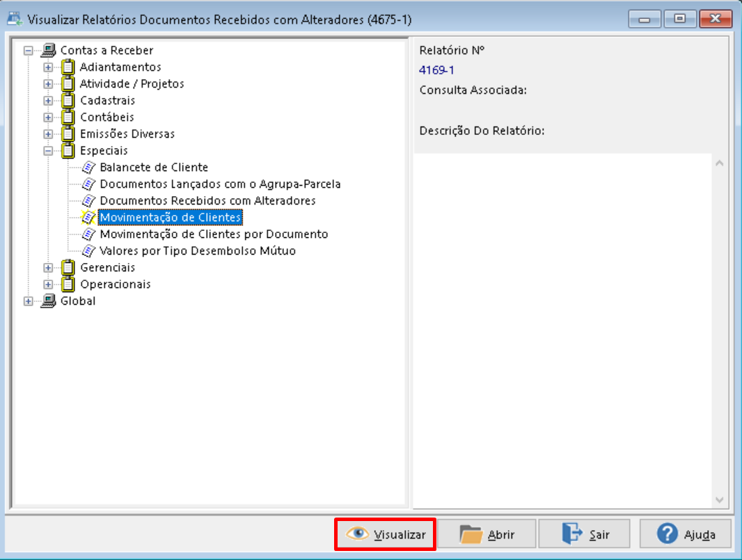Expand the Global root node

(x=29, y=301)
